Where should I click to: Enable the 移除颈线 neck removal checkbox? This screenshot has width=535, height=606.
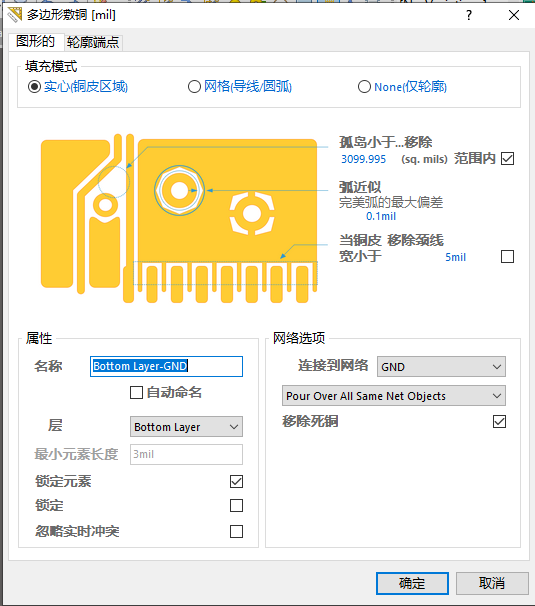click(x=507, y=256)
